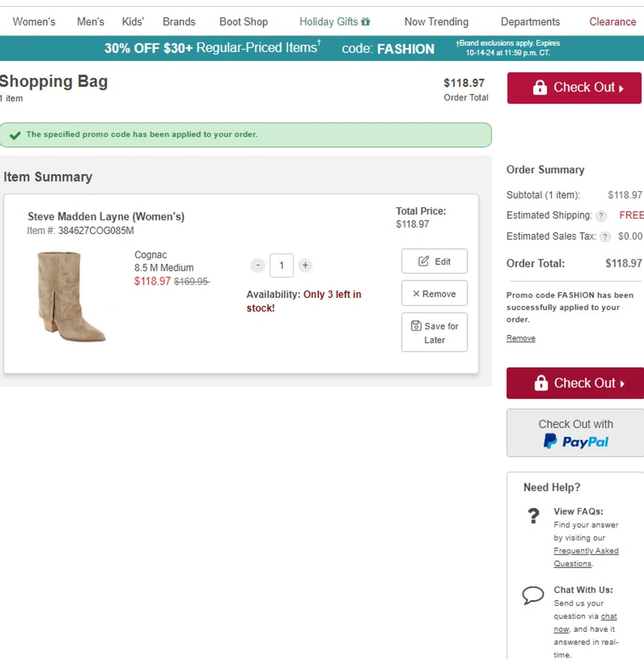This screenshot has height=659, width=644.
Task: Click the Estimated Shipping help icon
Action: (601, 216)
